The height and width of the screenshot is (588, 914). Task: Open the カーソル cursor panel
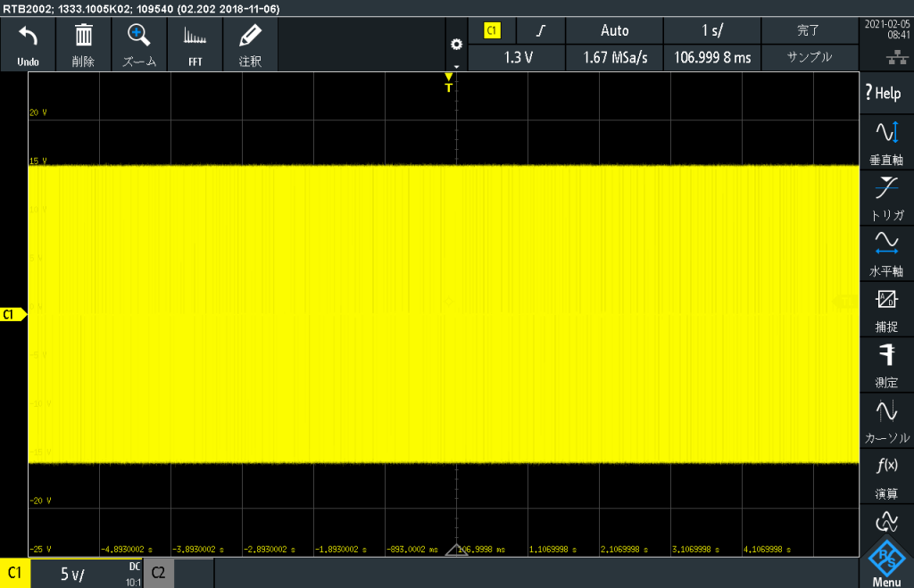click(886, 420)
